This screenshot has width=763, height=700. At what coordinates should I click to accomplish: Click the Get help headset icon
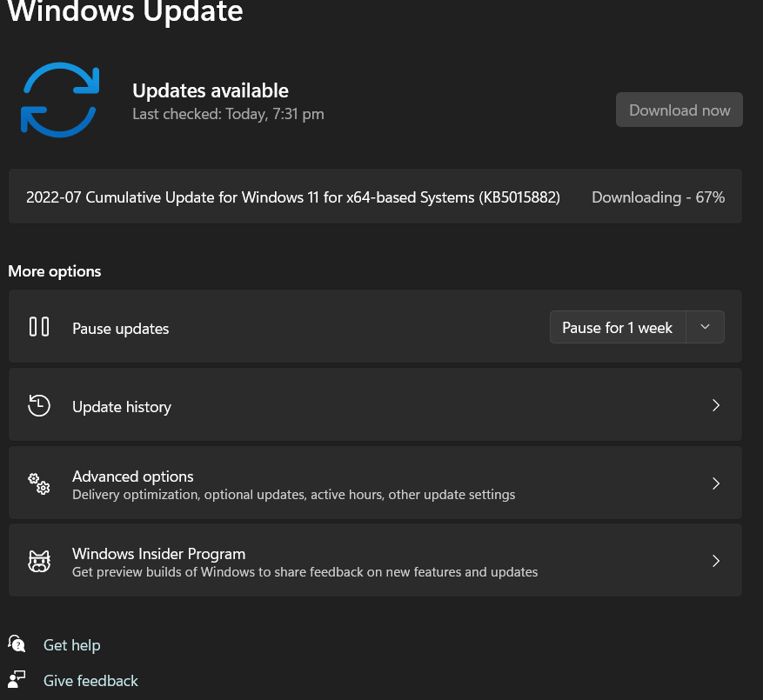pyautogui.click(x=17, y=643)
